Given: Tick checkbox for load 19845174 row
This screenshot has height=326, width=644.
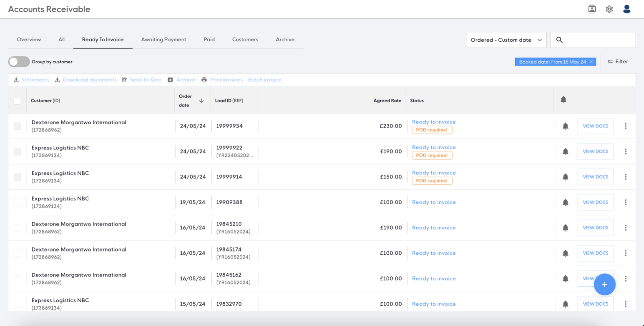Looking at the screenshot, I should [x=17, y=253].
